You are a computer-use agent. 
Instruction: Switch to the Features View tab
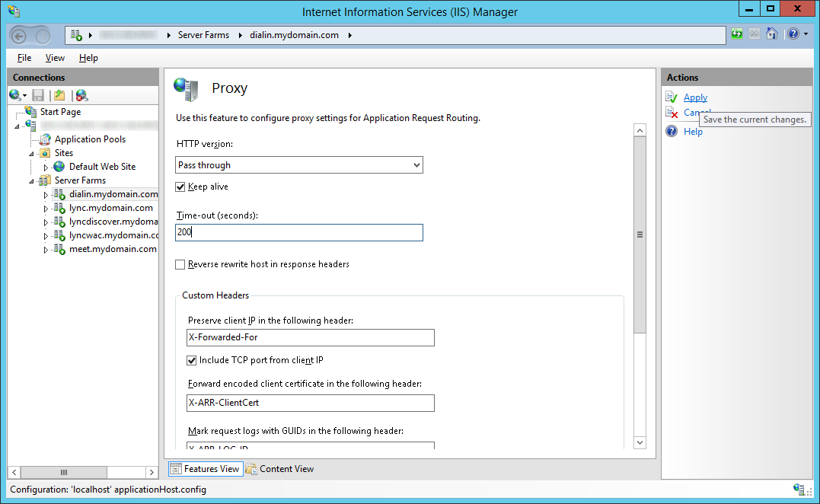(206, 469)
